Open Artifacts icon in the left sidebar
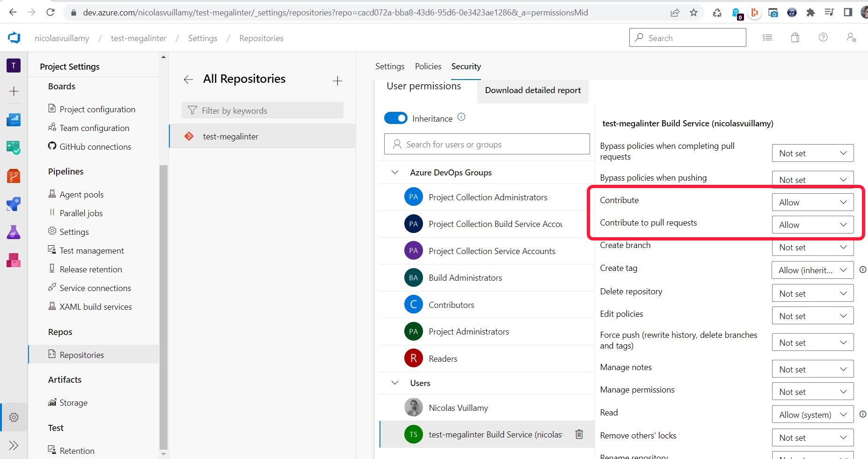 tap(14, 260)
